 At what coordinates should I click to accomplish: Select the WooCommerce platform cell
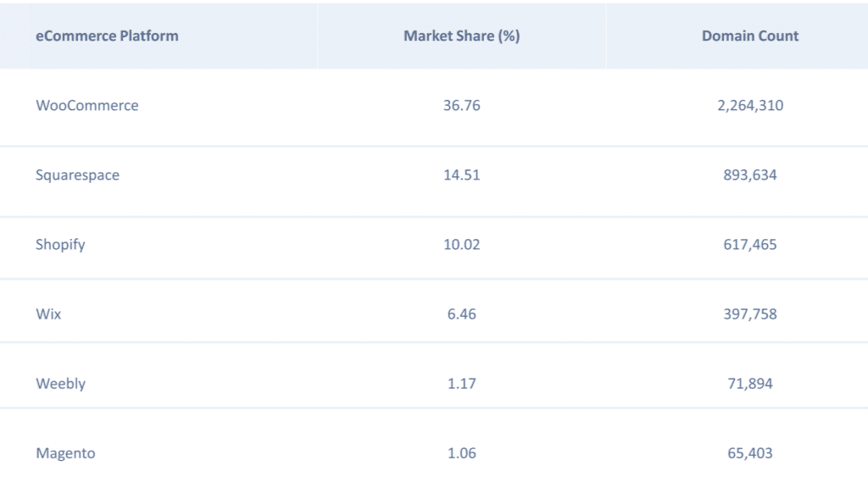[87, 106]
